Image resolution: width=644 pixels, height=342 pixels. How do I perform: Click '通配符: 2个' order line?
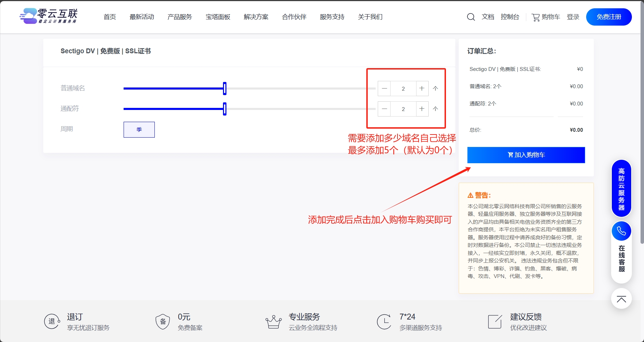[x=483, y=104]
